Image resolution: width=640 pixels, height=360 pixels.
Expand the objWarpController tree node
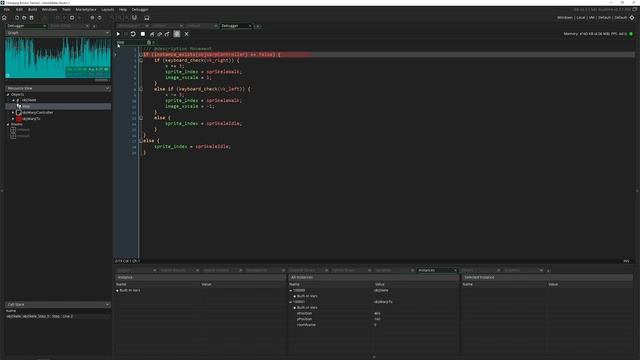pos(13,113)
